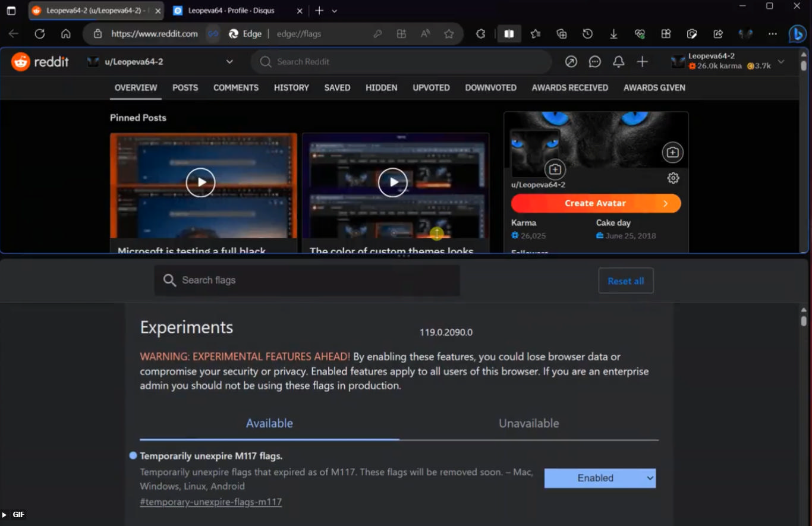Open Reddit notifications bell
Image resolution: width=812 pixels, height=526 pixels.
coord(618,62)
